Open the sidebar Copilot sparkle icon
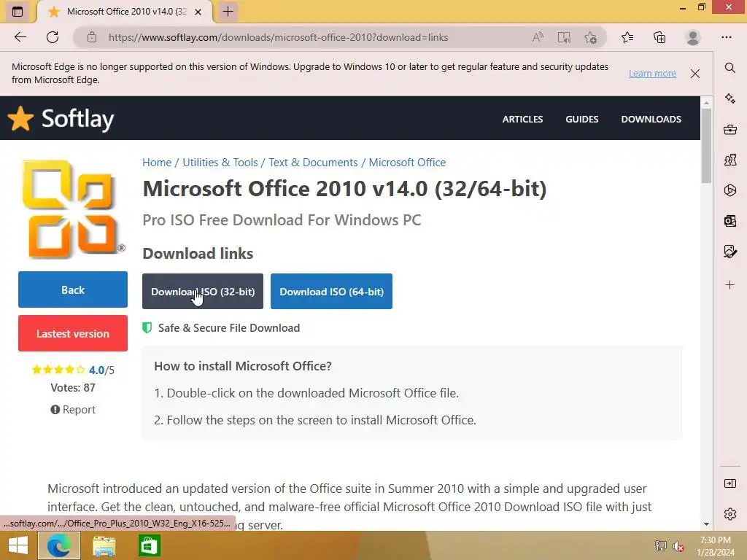Screen dimensions: 747x560 pyautogui.click(x=729, y=98)
